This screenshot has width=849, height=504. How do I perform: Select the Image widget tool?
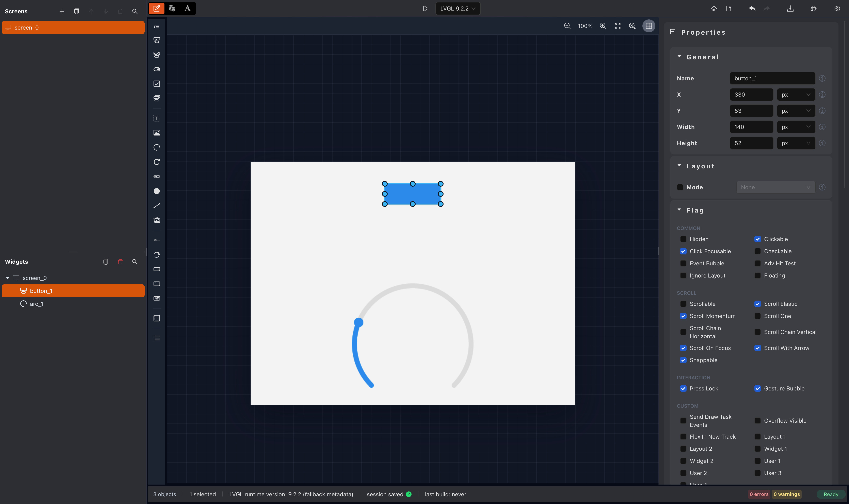(157, 133)
